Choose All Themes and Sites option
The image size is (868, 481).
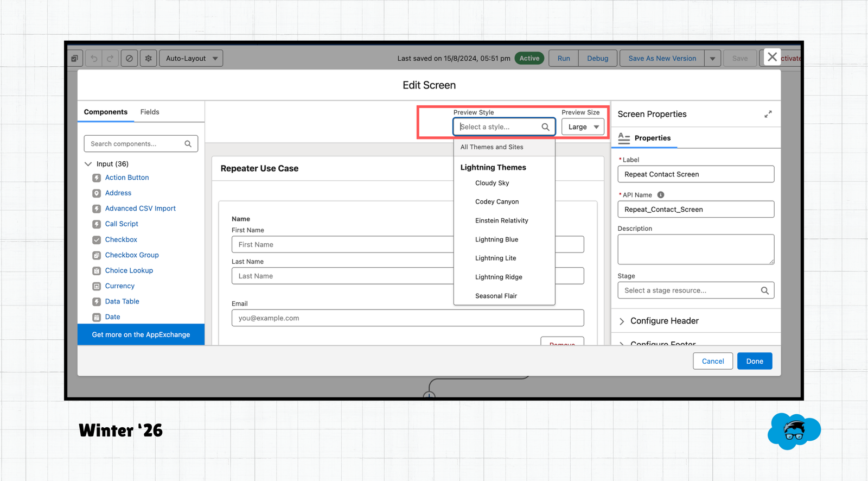[x=504, y=147]
